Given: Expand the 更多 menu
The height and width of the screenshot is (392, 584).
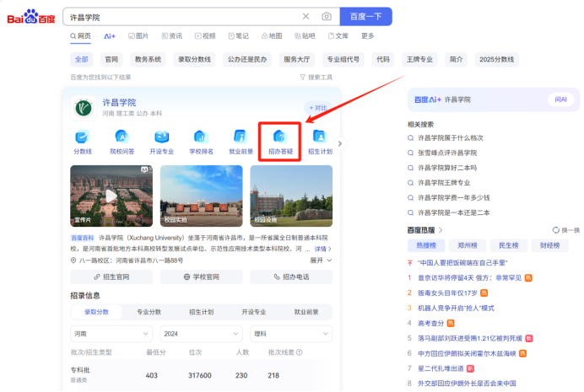Looking at the screenshot, I should pyautogui.click(x=368, y=36).
